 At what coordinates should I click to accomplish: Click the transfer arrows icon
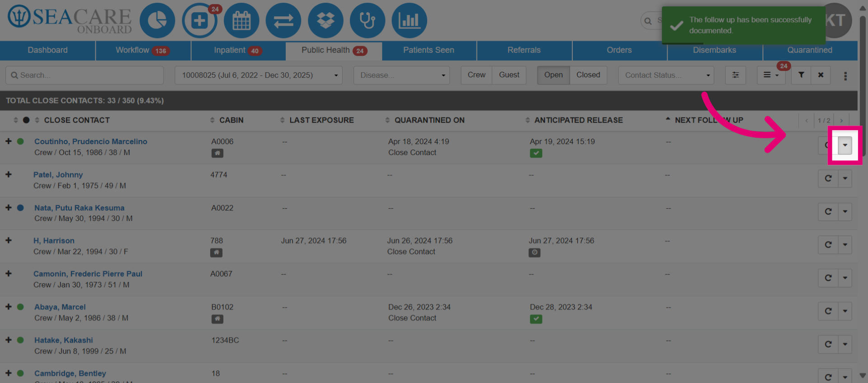[x=283, y=21]
